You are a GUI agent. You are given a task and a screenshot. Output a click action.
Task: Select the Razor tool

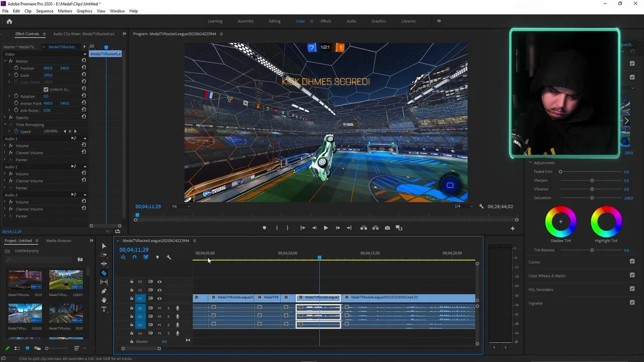[104, 273]
